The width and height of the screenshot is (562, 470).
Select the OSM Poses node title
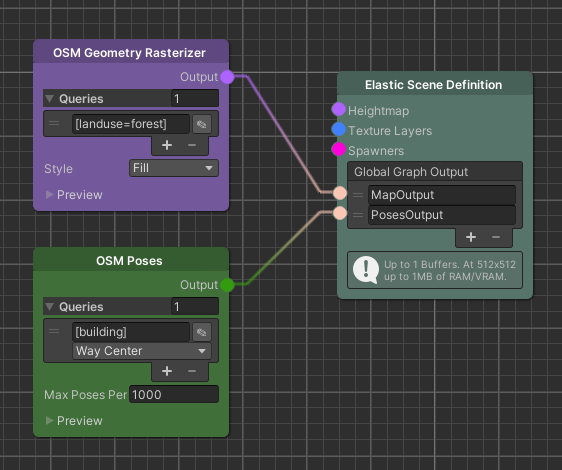[129, 261]
